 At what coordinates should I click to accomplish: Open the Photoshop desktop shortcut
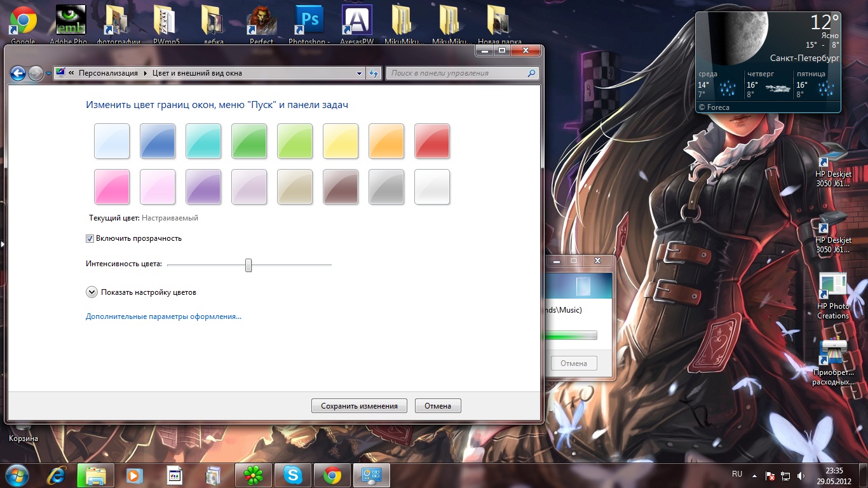coord(309,22)
